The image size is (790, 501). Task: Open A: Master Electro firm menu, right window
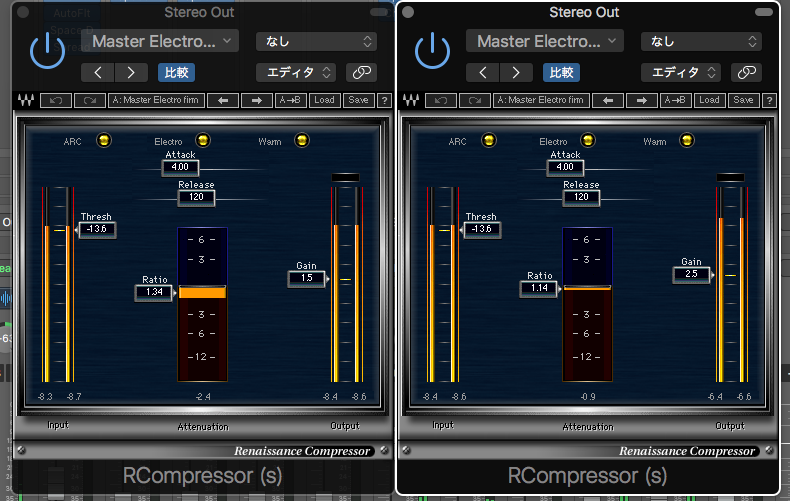[541, 100]
